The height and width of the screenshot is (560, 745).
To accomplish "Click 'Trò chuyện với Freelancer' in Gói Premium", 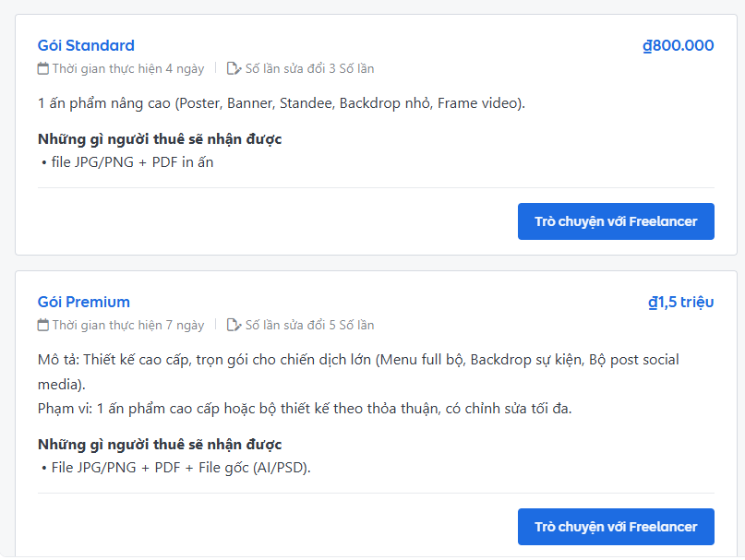I will [x=616, y=527].
